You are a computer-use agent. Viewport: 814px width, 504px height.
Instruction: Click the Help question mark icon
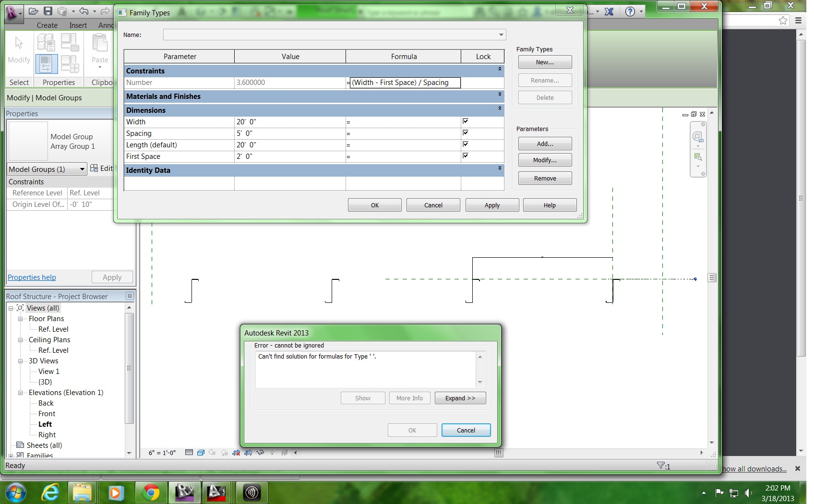(630, 12)
